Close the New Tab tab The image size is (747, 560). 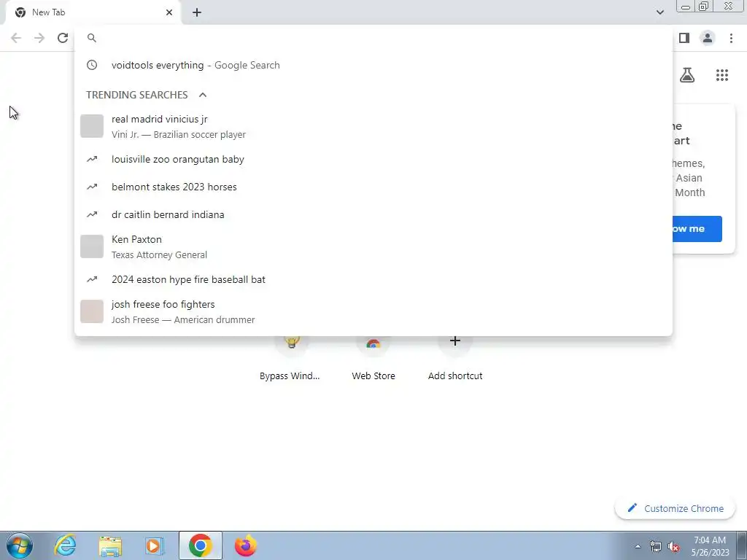pyautogui.click(x=169, y=12)
